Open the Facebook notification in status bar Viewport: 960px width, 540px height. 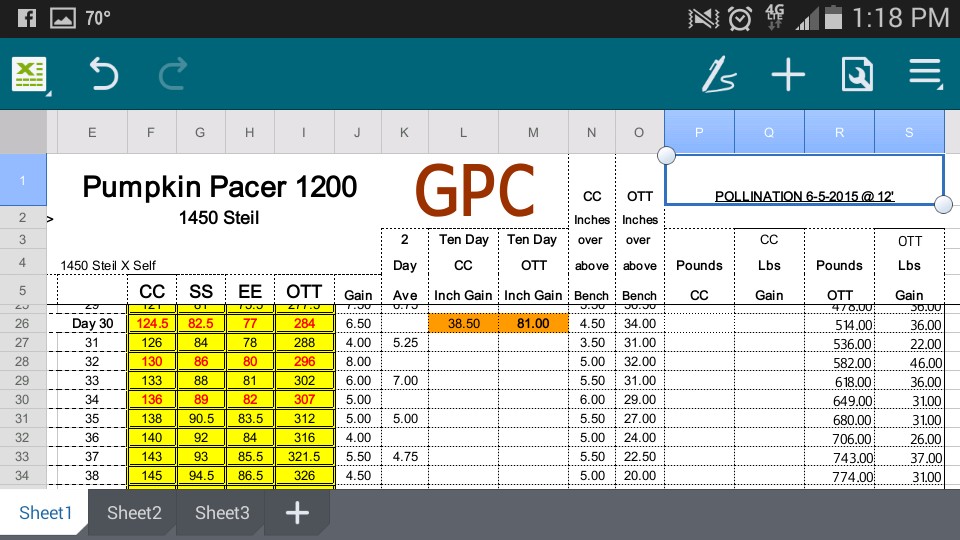coord(27,18)
